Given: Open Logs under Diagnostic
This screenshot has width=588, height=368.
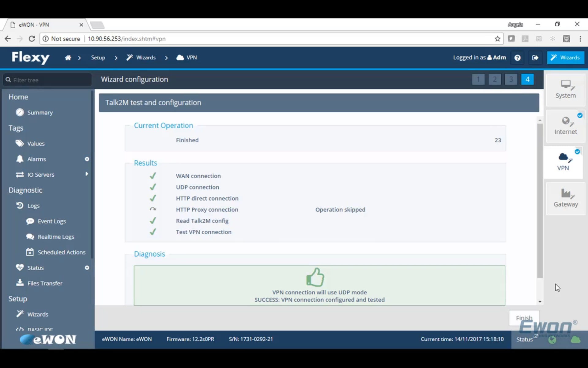Looking at the screenshot, I should [x=33, y=206].
